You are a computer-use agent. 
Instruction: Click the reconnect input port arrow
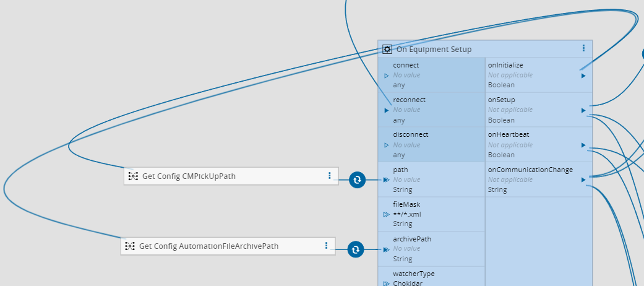(386, 110)
